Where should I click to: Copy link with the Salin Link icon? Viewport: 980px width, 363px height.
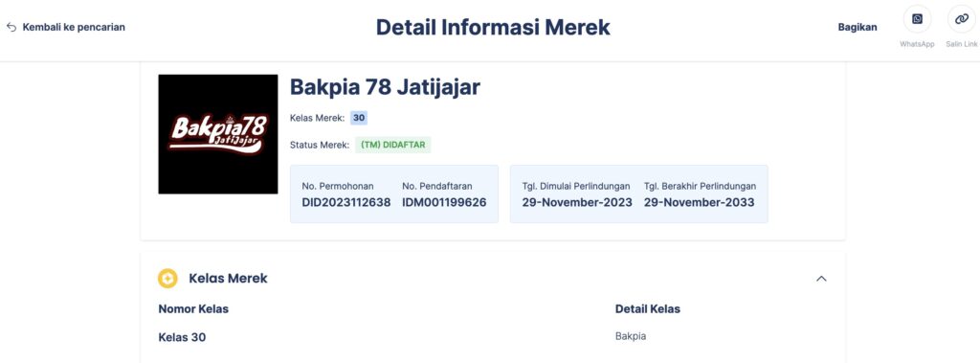coord(961,19)
